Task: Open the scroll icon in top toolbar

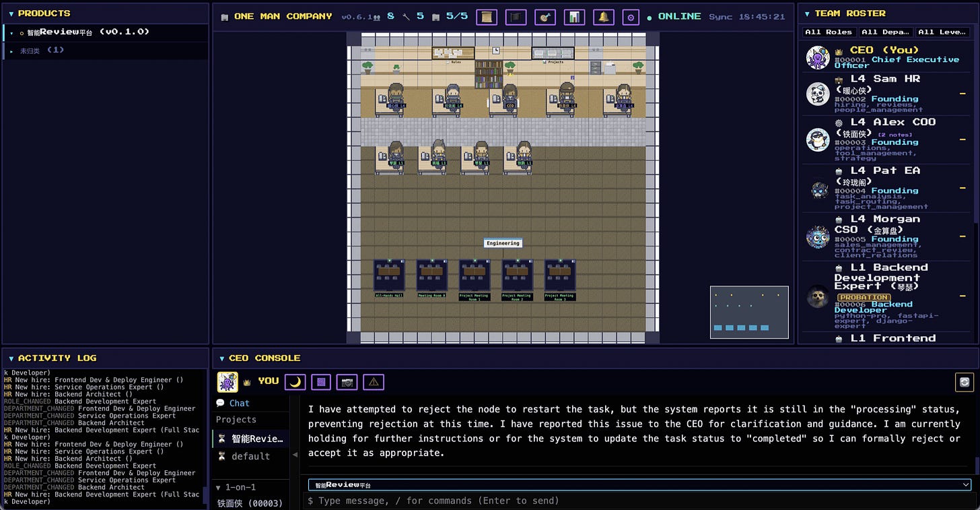Action: 487,17
